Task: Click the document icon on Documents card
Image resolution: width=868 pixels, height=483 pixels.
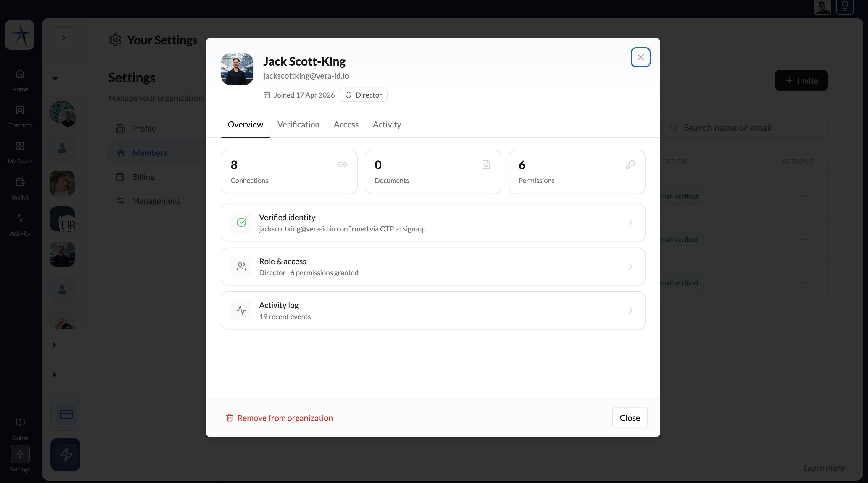Action: (x=486, y=165)
